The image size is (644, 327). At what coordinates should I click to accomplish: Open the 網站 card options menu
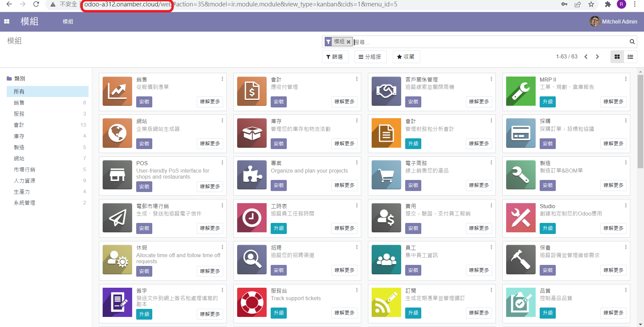(x=222, y=121)
